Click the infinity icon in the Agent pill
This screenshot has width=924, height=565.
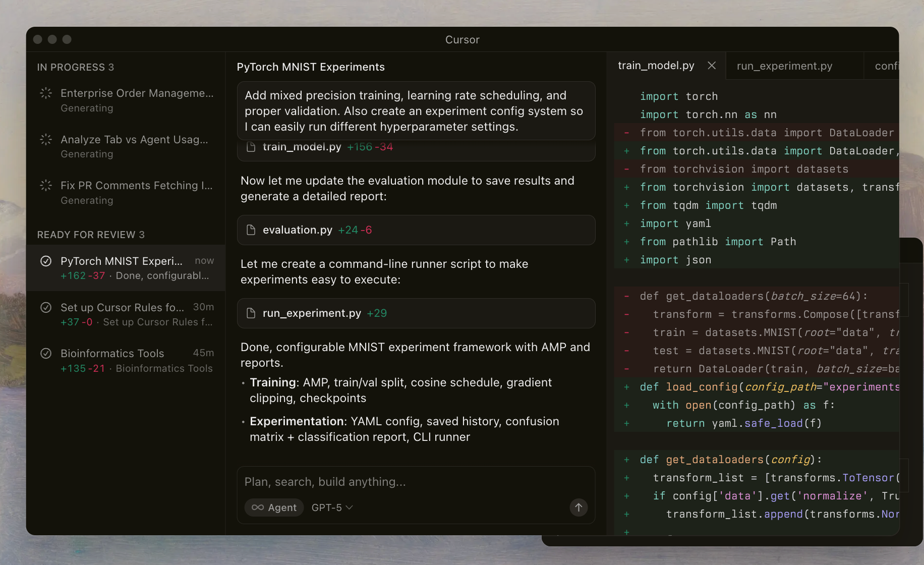[258, 507]
